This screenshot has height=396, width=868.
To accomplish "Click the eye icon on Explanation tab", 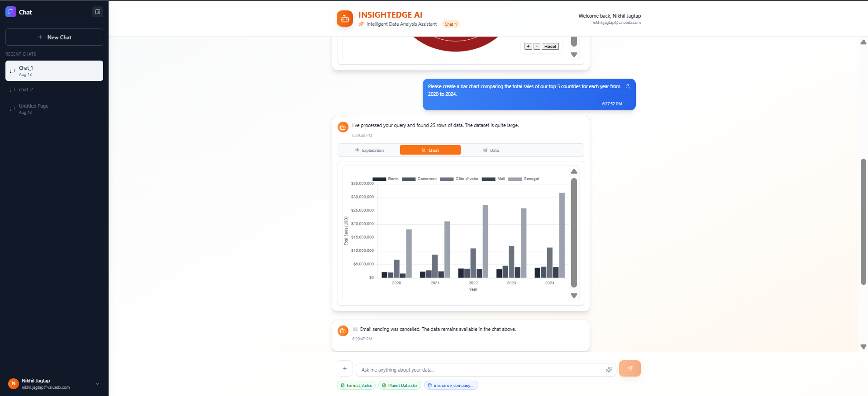I will [x=357, y=150].
